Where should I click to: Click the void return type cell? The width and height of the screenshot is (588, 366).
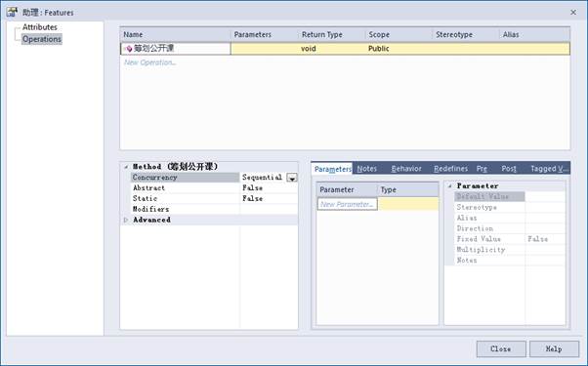point(309,49)
